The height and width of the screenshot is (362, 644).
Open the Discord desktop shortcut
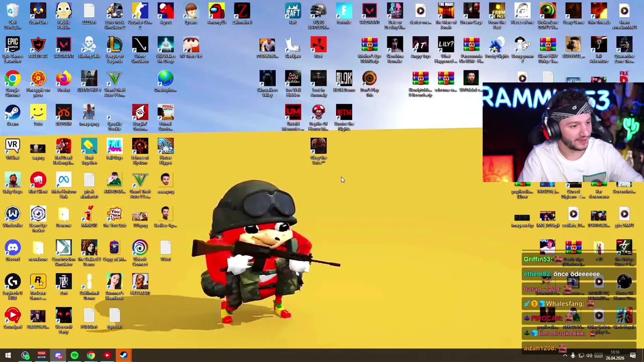[13, 251]
